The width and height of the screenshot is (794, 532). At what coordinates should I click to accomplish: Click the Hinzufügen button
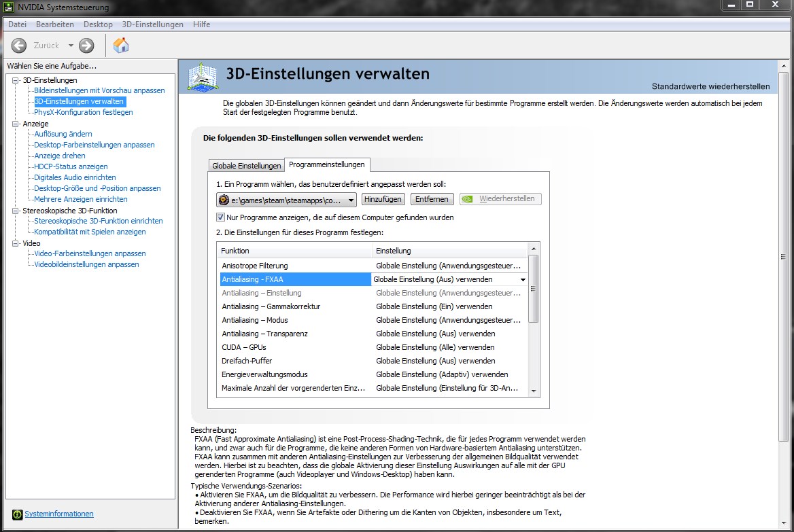383,199
